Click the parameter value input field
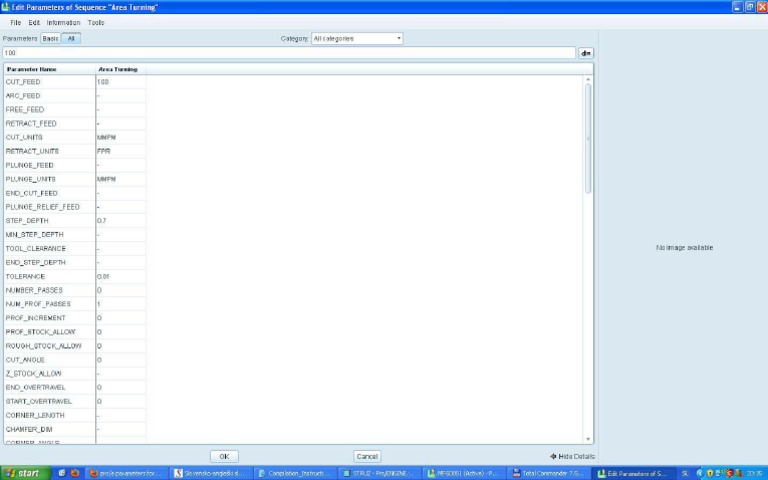This screenshot has height=480, width=768. [x=289, y=52]
